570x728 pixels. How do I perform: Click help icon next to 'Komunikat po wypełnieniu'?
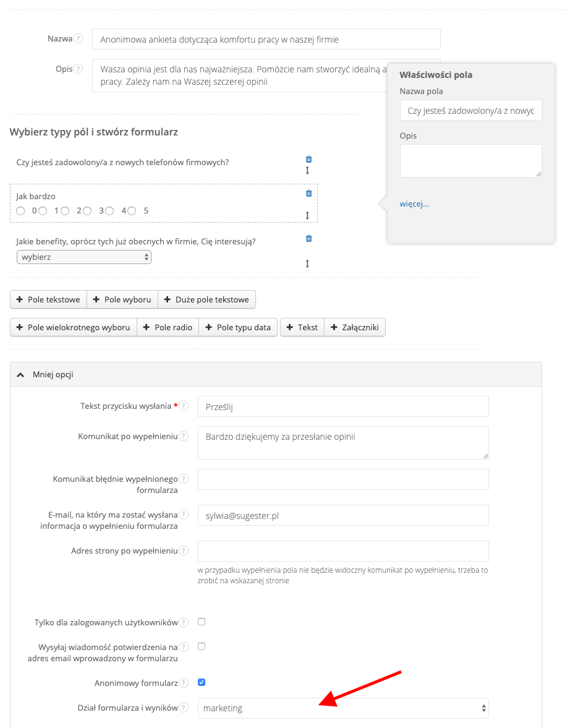click(184, 436)
